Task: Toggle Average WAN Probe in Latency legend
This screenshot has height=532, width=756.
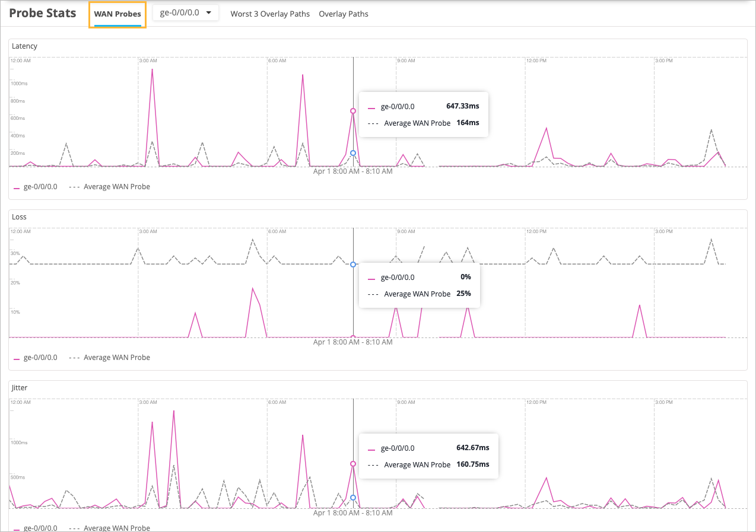Action: [109, 187]
